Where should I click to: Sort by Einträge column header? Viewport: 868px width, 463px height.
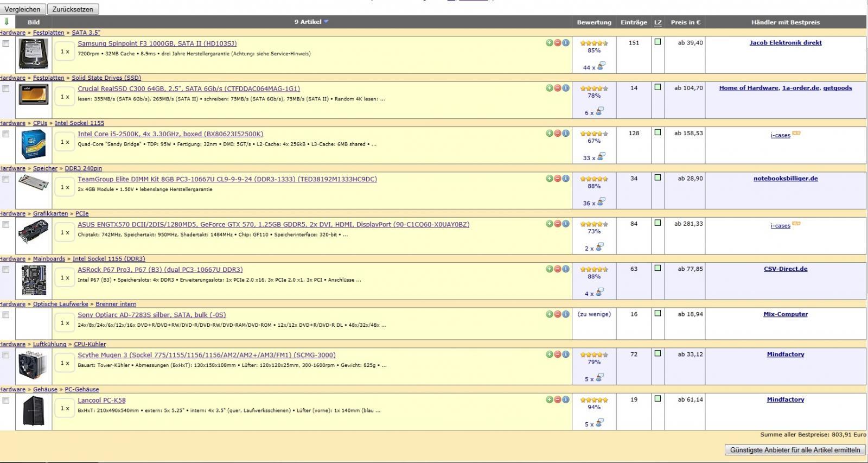(634, 22)
